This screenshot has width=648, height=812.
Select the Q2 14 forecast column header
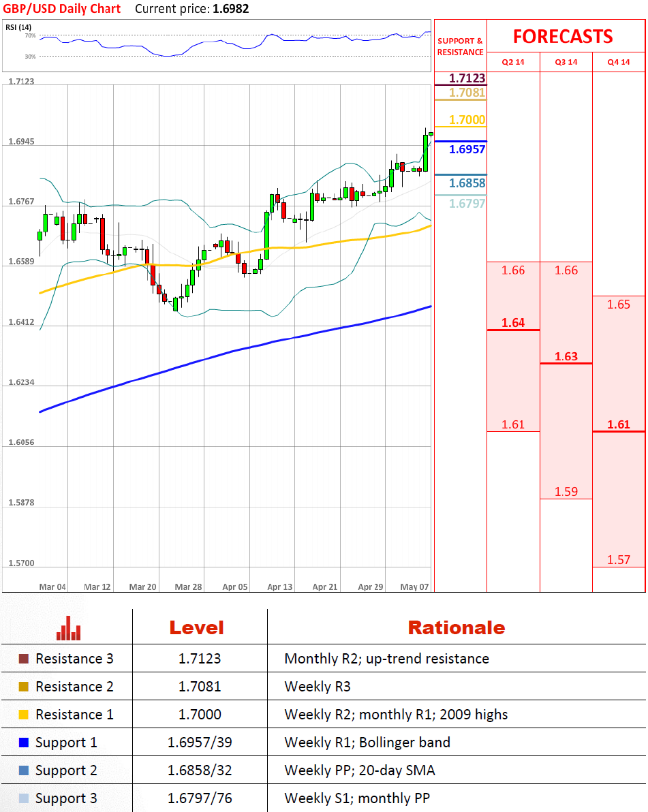pos(513,62)
